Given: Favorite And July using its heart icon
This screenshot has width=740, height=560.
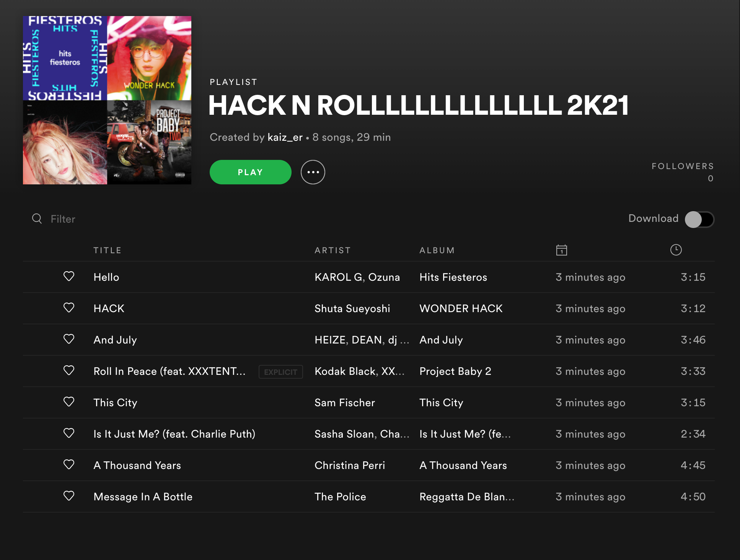Looking at the screenshot, I should (x=69, y=339).
